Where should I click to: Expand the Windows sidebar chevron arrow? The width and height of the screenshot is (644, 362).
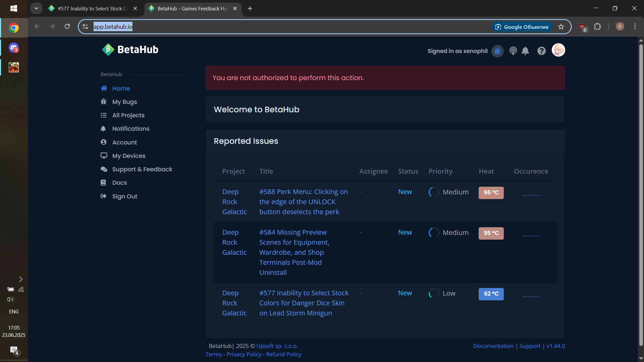click(21, 279)
